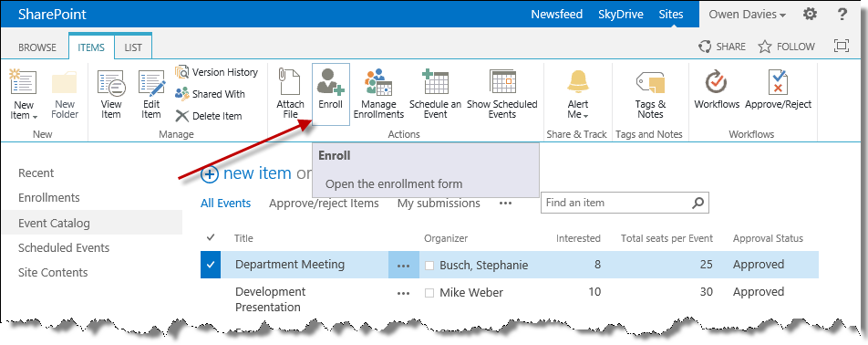Image resolution: width=868 pixels, height=345 pixels.
Task: Switch to the LIST ribbon tab
Action: coord(133,47)
